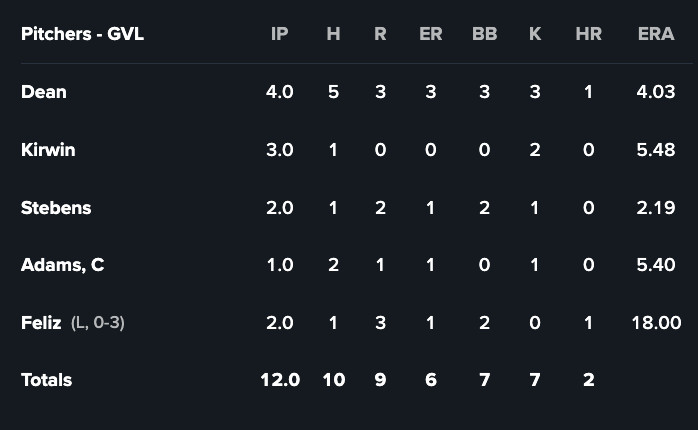Click Dean's ERA value 4.03
The height and width of the screenshot is (430, 698).
(x=656, y=92)
